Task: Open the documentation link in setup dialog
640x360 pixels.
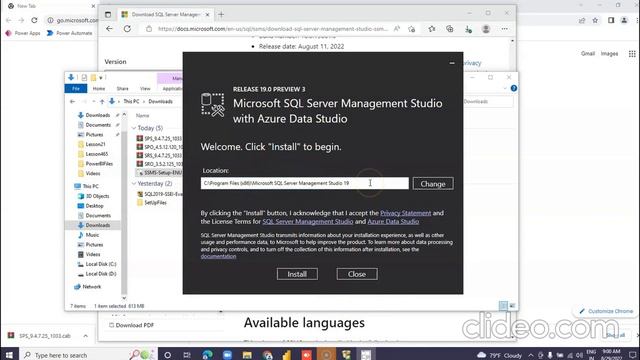Action: click(x=218, y=256)
